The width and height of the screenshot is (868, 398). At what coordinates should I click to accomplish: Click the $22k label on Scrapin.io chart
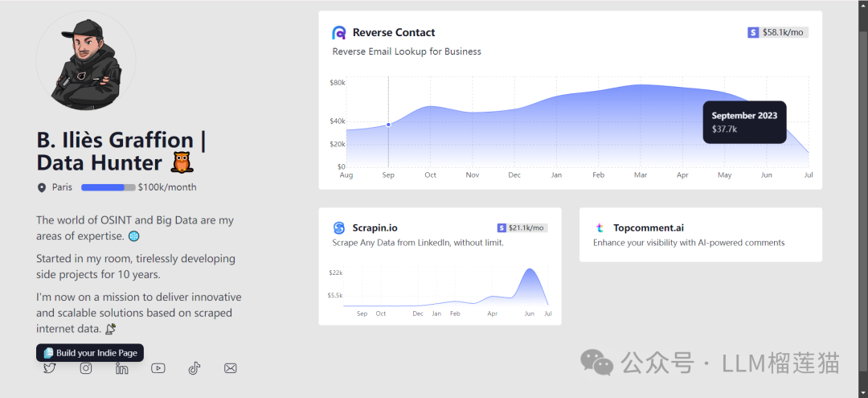(x=336, y=273)
